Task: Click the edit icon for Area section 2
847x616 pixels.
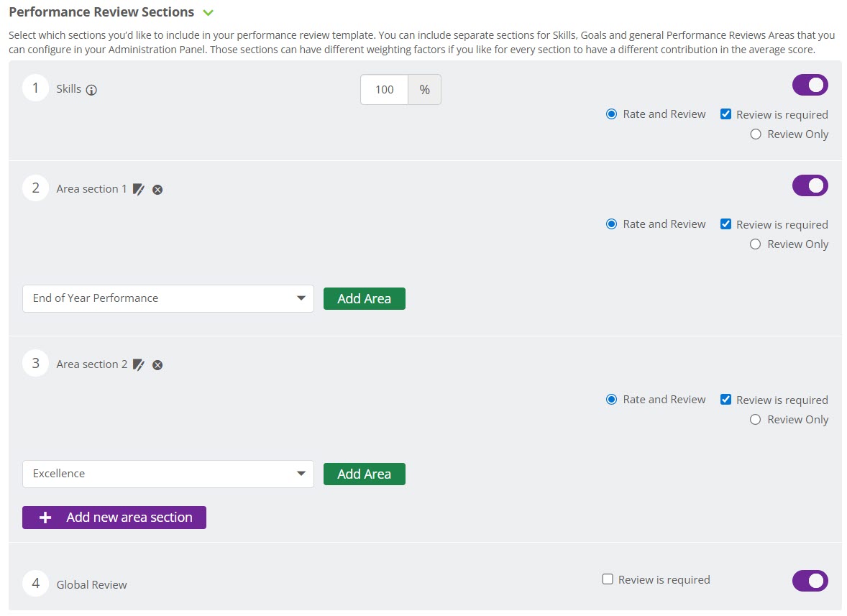Action: point(139,365)
